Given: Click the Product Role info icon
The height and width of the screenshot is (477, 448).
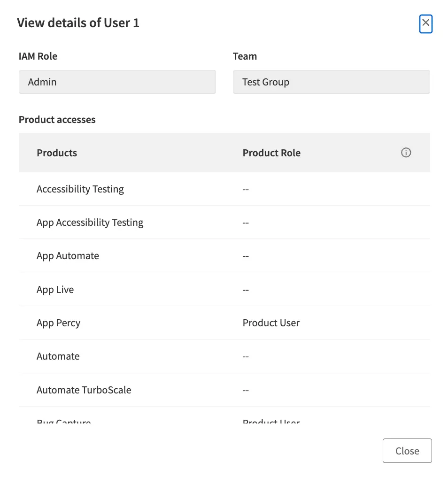Looking at the screenshot, I should tap(406, 153).
